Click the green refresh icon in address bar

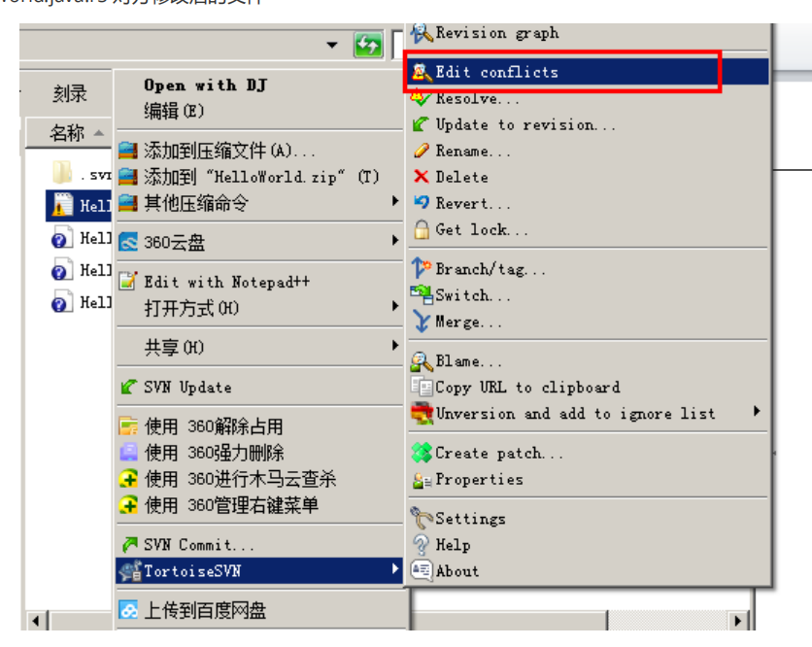368,45
